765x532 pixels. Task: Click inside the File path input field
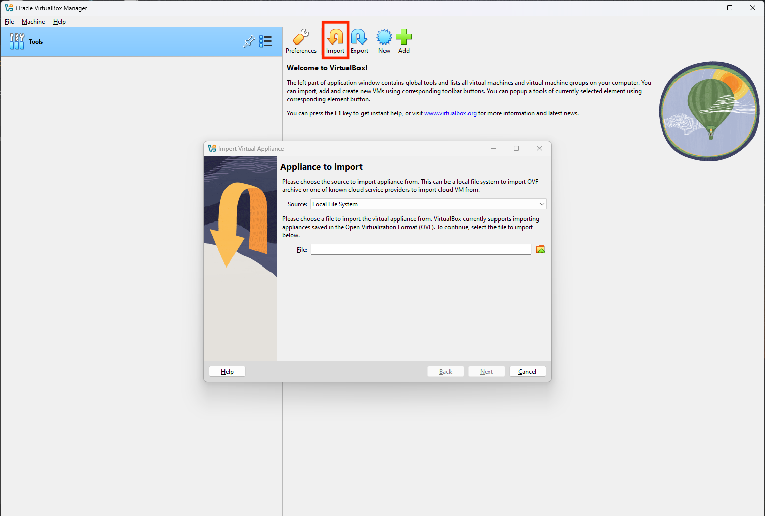pyautogui.click(x=421, y=249)
